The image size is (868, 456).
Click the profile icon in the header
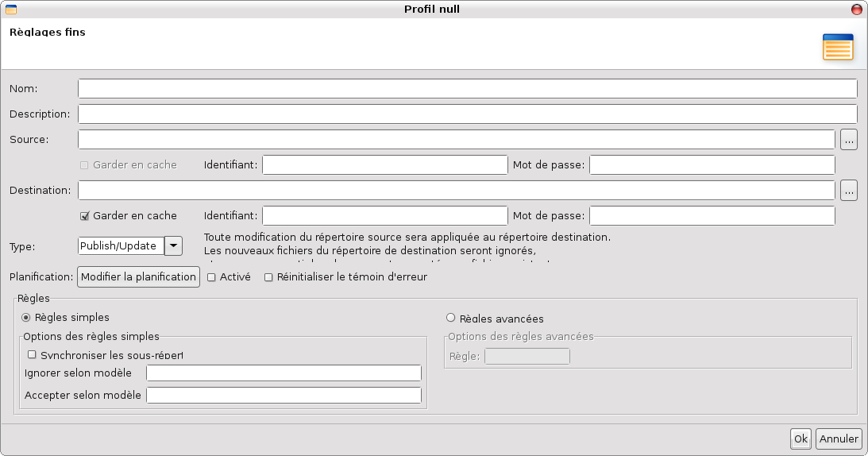(x=838, y=47)
